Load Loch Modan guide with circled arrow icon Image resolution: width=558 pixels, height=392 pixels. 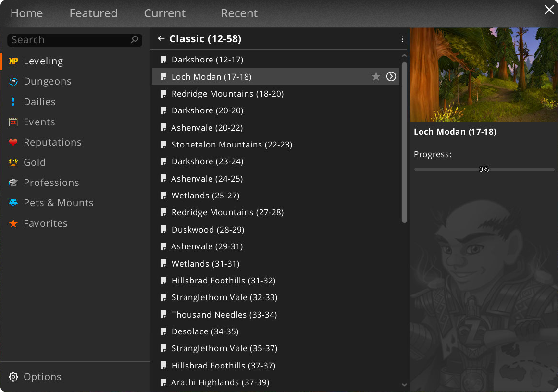point(391,76)
